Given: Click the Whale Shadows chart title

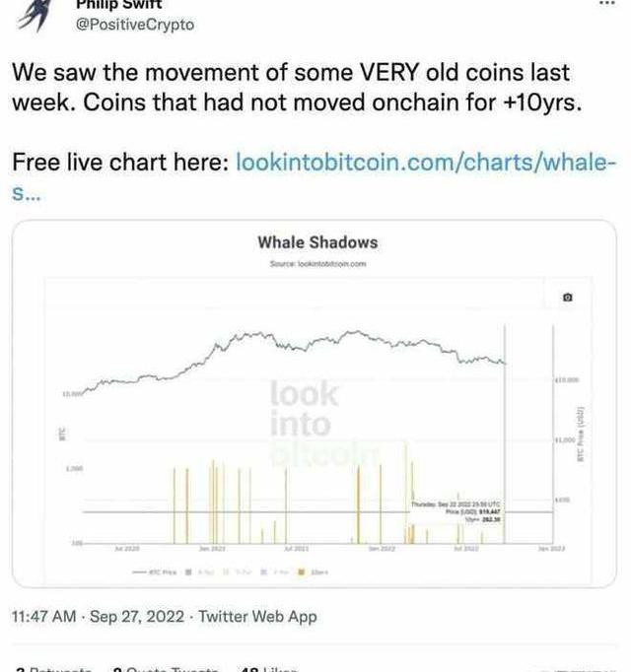Looking at the screenshot, I should click(x=317, y=242).
